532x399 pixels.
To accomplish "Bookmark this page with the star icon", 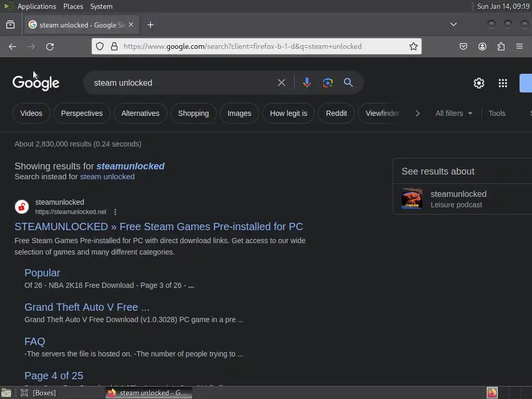I will coord(413,46).
